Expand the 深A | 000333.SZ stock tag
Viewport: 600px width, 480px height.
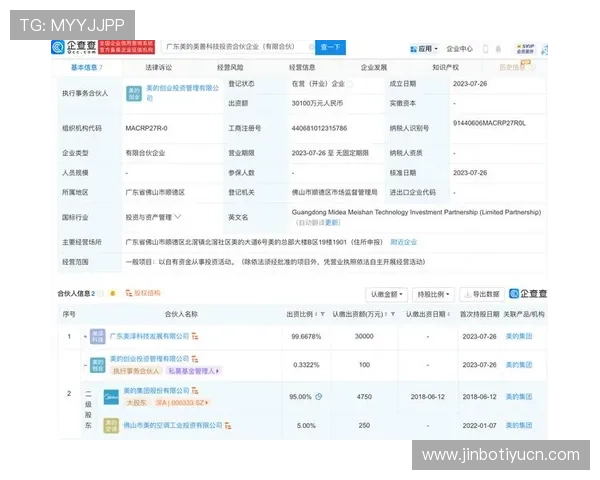pos(181,403)
